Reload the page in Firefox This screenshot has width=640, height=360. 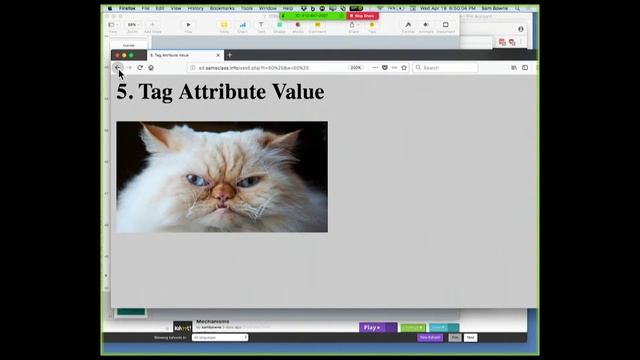point(140,68)
